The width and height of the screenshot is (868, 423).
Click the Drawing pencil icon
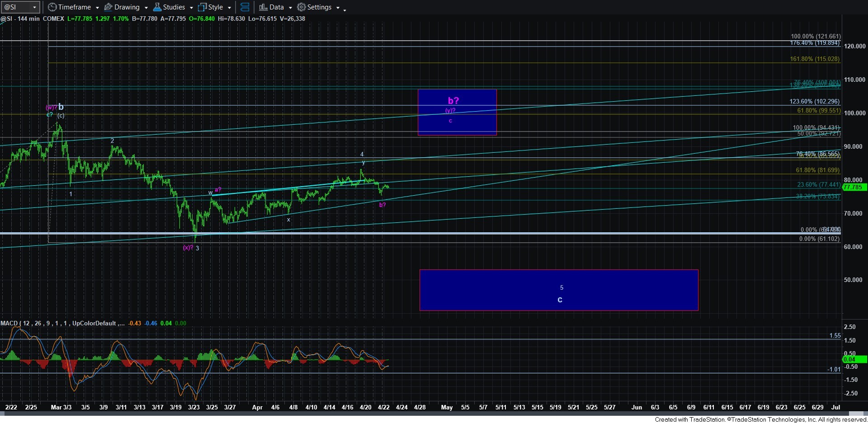(108, 7)
